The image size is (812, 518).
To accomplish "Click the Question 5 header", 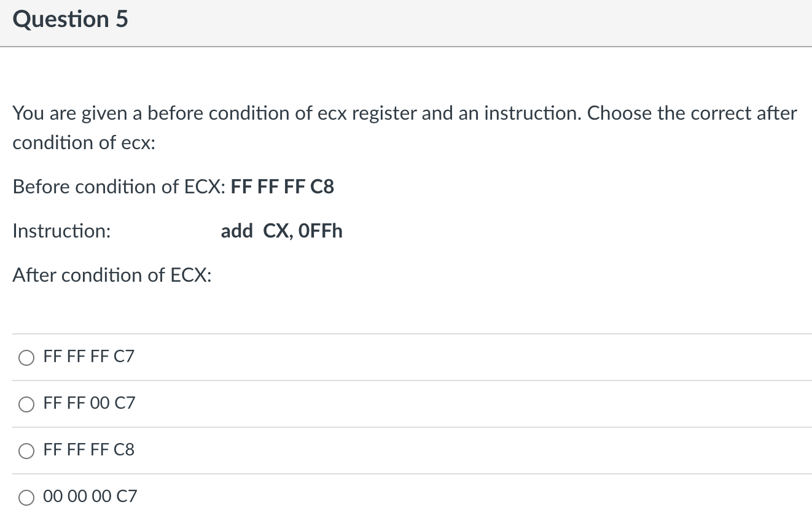I will (x=70, y=19).
